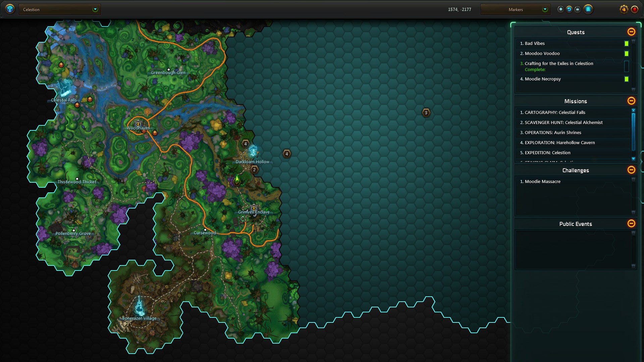The image size is (644, 362).
Task: Collapse the Challenges panel
Action: click(631, 170)
